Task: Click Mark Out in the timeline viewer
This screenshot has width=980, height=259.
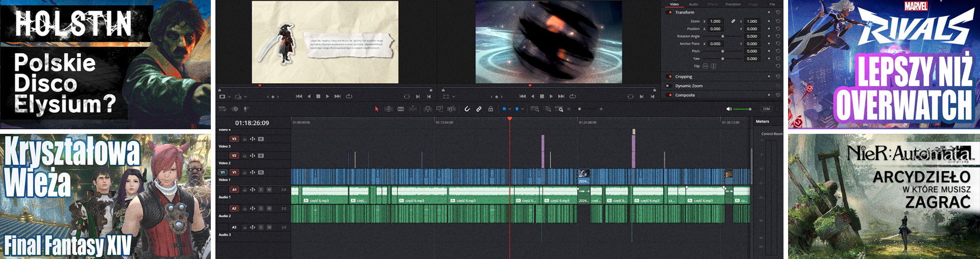Action: [x=653, y=96]
